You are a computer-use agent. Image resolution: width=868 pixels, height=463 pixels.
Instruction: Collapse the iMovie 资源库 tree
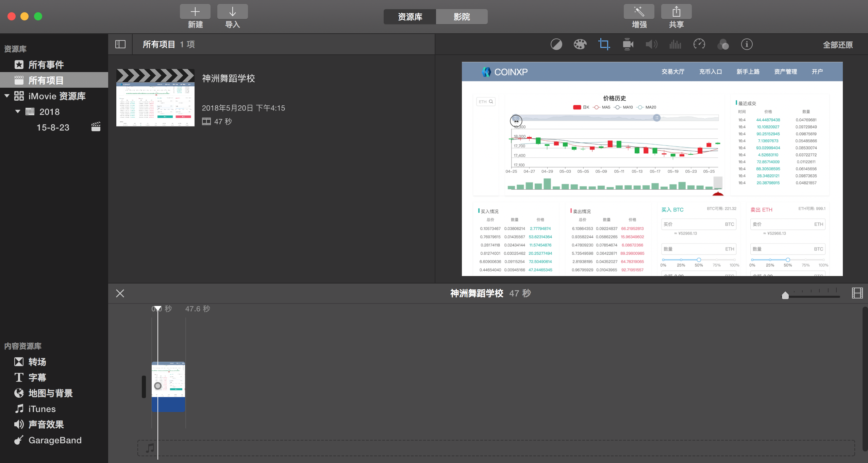[7, 96]
